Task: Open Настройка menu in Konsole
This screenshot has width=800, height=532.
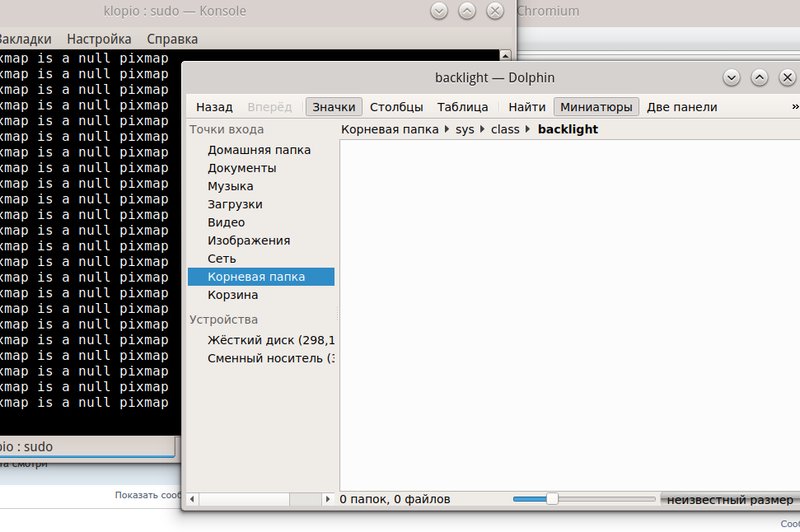Action: click(x=99, y=40)
